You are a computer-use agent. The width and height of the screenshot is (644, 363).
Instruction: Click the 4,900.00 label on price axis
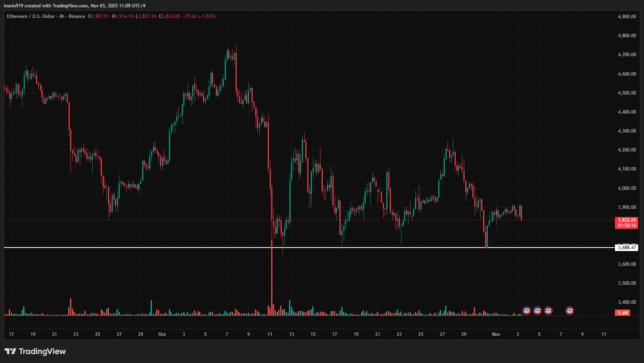coord(627,17)
